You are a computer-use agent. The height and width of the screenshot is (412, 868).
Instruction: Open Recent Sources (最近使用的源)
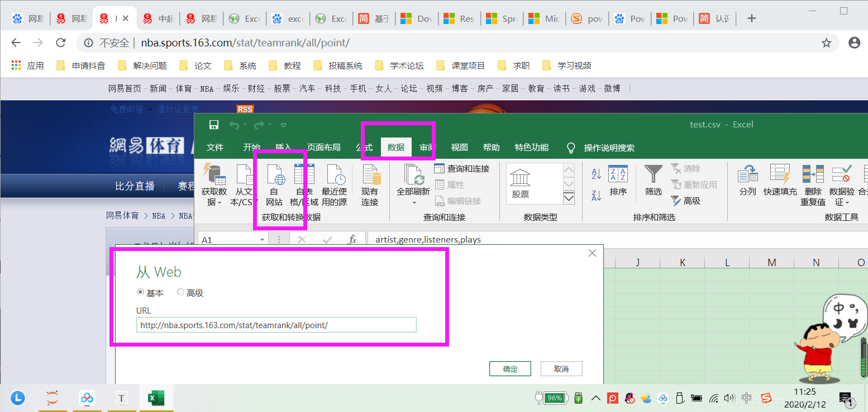coord(335,185)
